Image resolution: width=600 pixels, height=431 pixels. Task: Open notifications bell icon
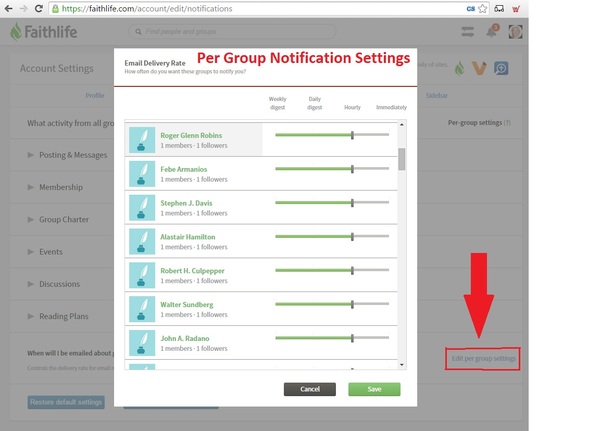tap(492, 31)
